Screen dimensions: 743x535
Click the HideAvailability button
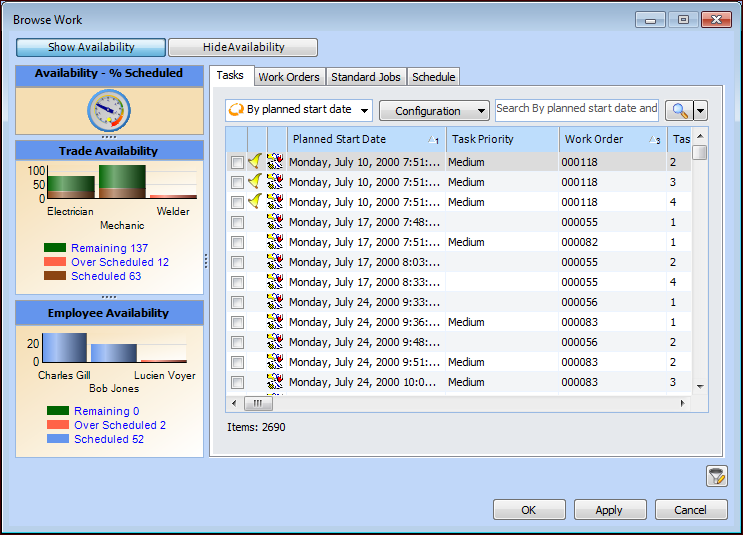tap(243, 47)
